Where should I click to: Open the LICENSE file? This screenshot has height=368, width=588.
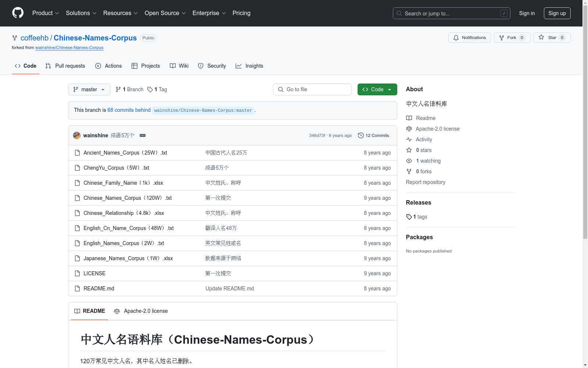point(94,273)
